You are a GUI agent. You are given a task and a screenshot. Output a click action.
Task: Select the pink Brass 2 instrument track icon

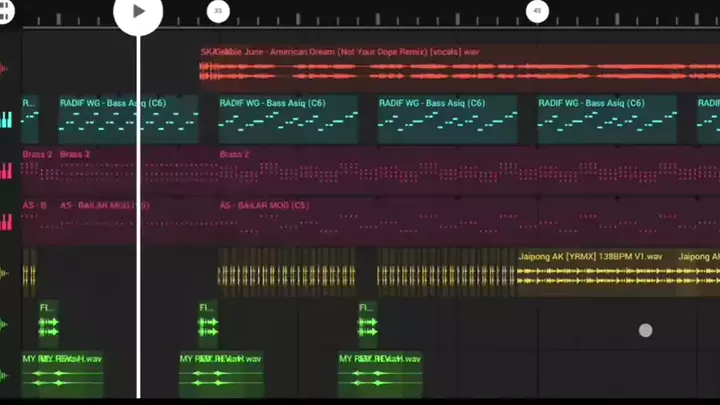click(6, 171)
